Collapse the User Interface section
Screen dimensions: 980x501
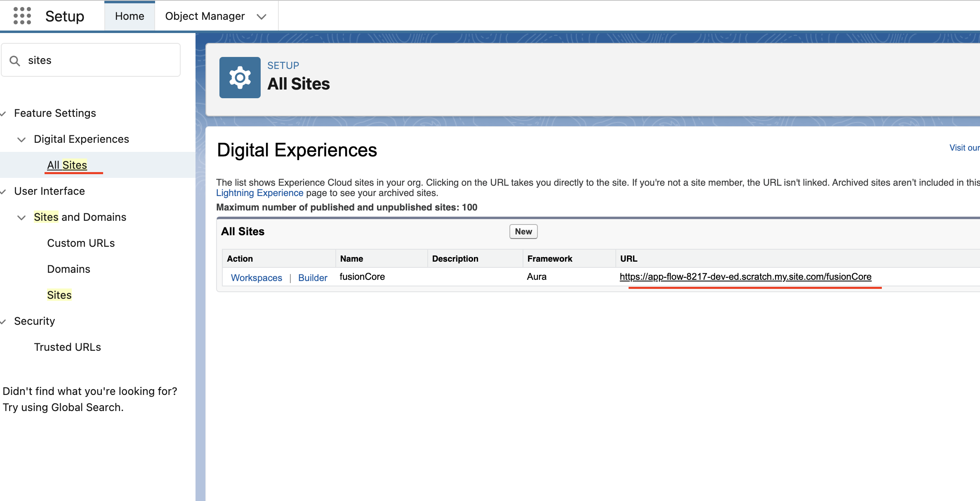(3, 191)
